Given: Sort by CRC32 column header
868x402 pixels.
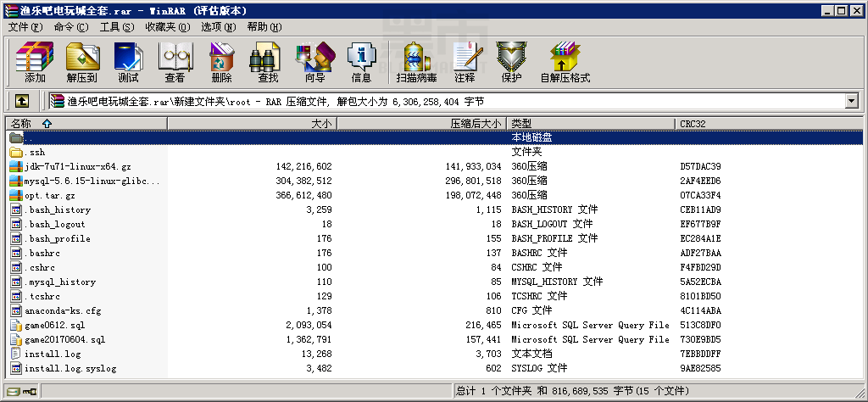Looking at the screenshot, I should point(768,124).
